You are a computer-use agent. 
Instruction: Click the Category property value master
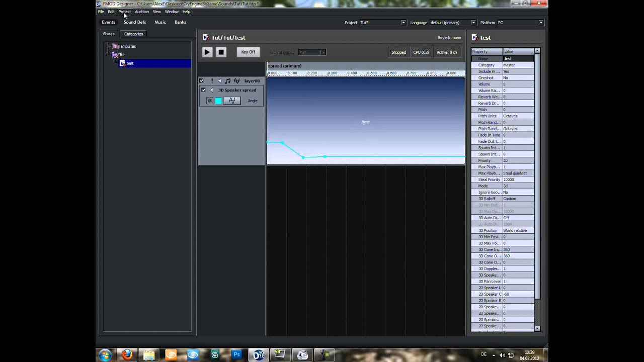tap(518, 65)
